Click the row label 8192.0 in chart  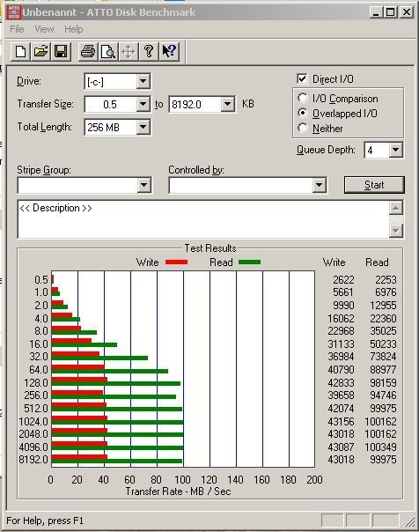pyautogui.click(x=33, y=460)
